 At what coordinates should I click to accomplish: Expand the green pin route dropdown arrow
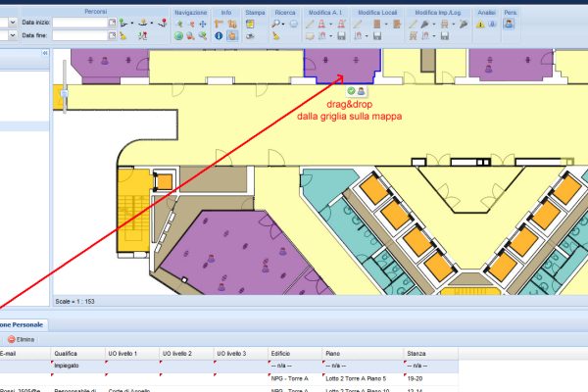pyautogui.click(x=132, y=24)
